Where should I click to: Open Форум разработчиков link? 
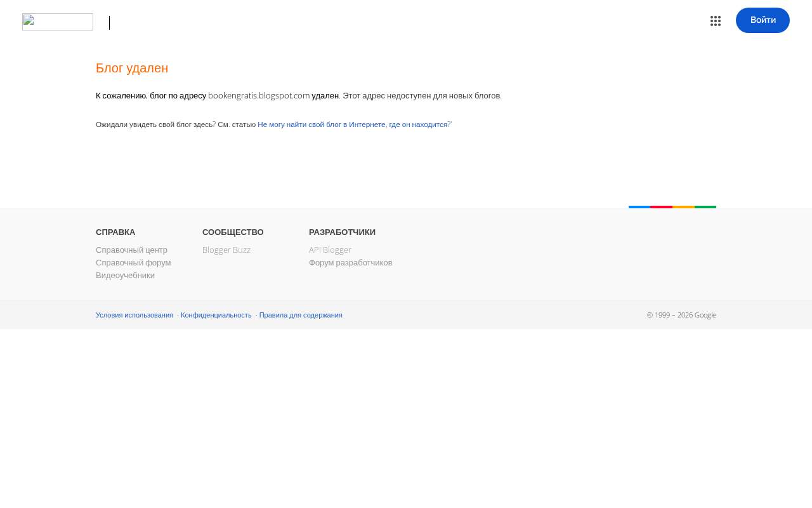point(351,263)
